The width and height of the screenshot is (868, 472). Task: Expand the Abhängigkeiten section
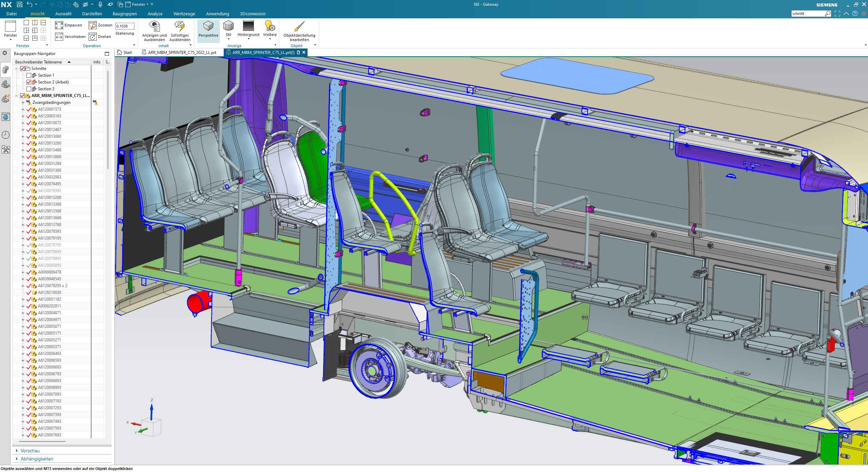coord(37,459)
